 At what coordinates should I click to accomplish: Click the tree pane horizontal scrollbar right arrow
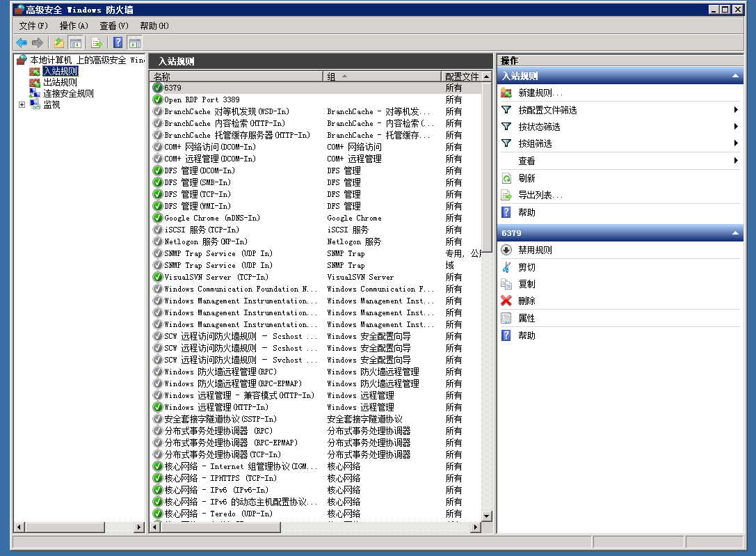point(139,527)
